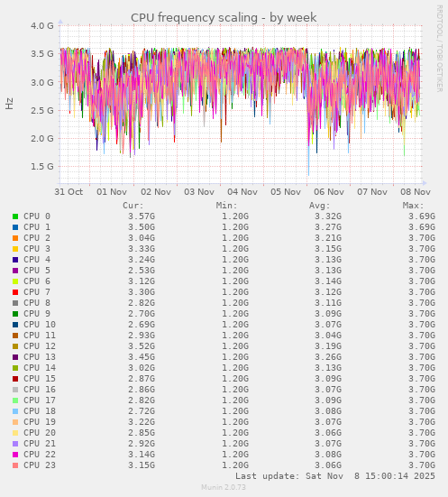Click the 08 Nov x-axis label
This screenshot has height=497, width=448.
click(x=416, y=192)
